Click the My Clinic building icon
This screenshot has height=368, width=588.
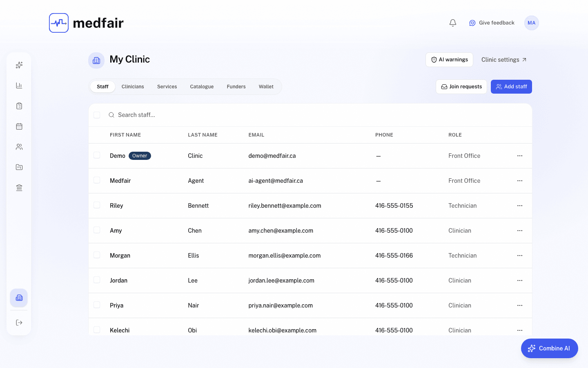point(96,61)
